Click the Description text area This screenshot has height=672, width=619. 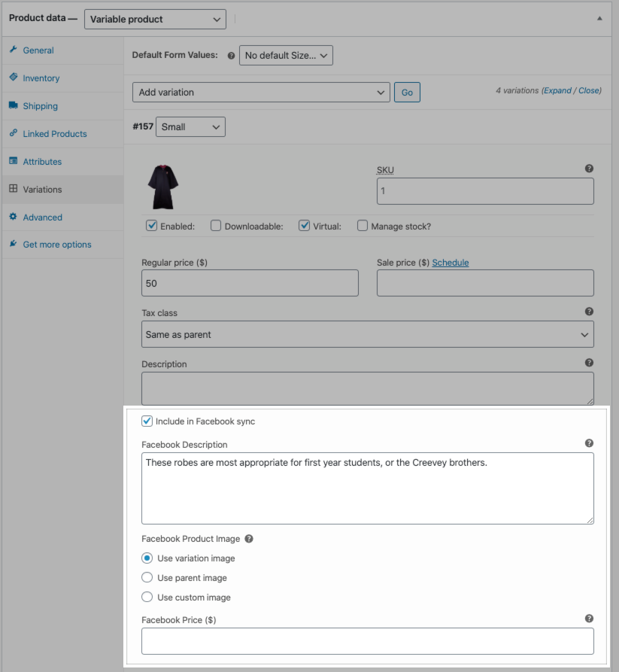(x=368, y=388)
